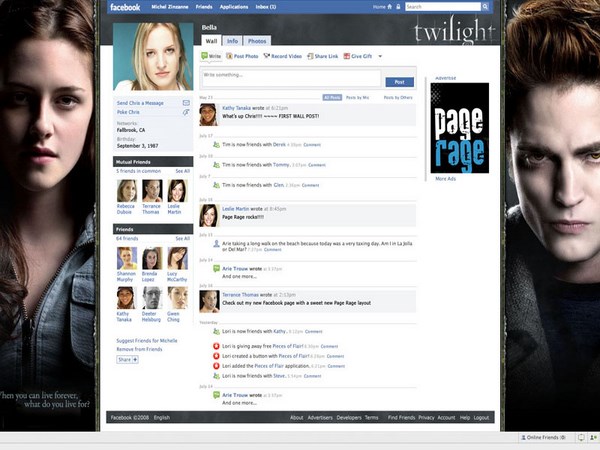Filter wall by Posts by Me
The height and width of the screenshot is (450, 600).
[357, 98]
